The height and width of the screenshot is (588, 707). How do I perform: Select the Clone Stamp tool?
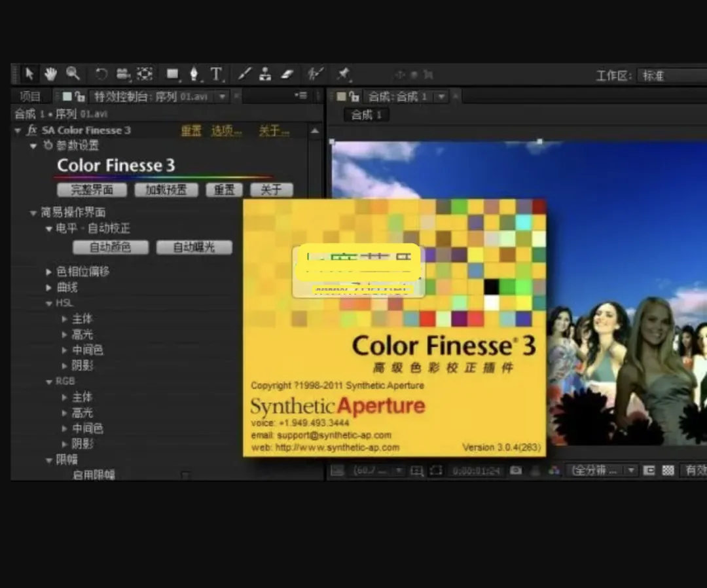tap(265, 74)
